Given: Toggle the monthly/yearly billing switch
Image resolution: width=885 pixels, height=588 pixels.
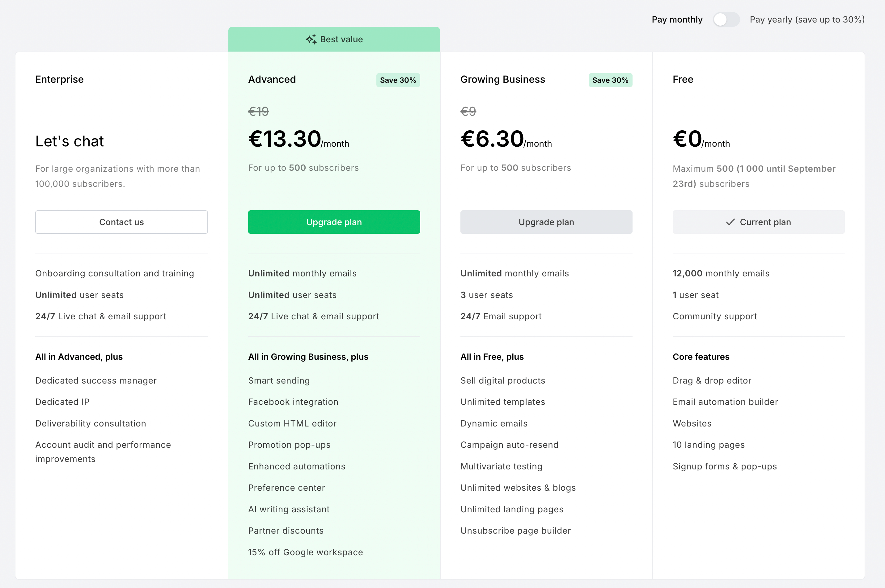Looking at the screenshot, I should 726,19.
